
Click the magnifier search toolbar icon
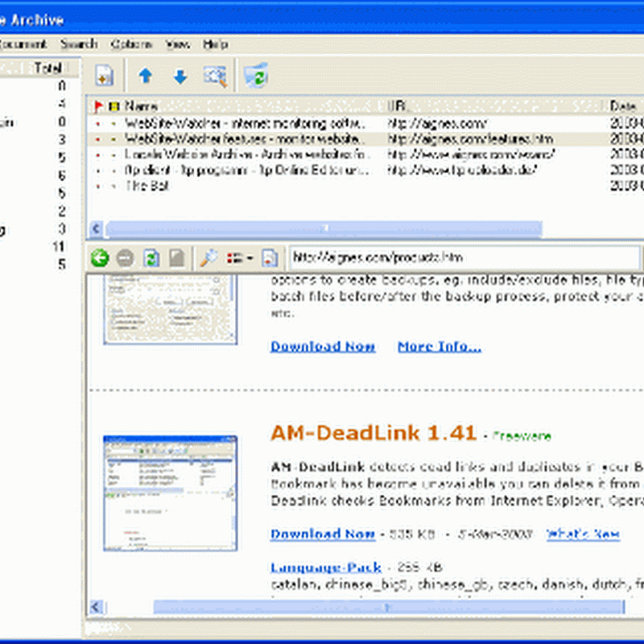215,76
